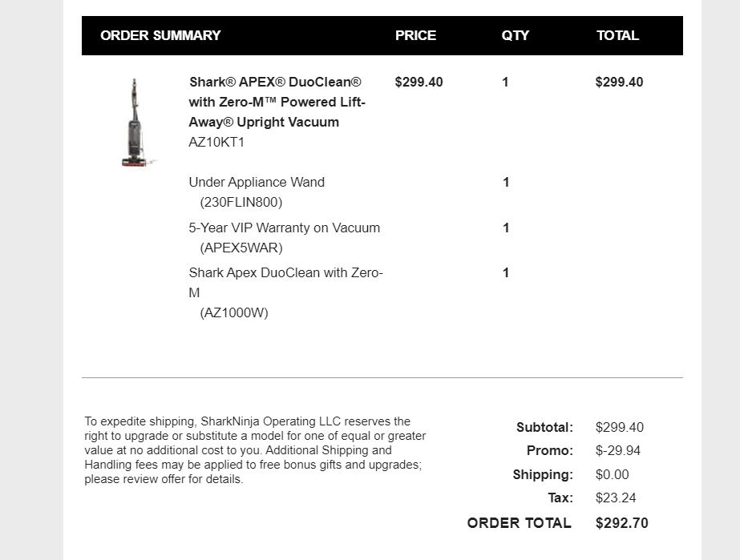Select the AZ1000W item code
Viewport: 740px width, 560px height.
point(234,312)
